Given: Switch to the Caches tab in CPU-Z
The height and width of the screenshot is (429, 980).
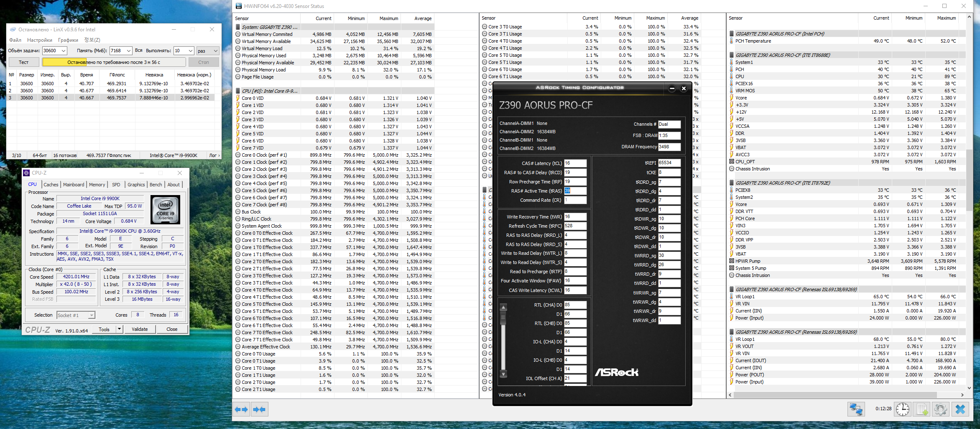Looking at the screenshot, I should point(51,185).
